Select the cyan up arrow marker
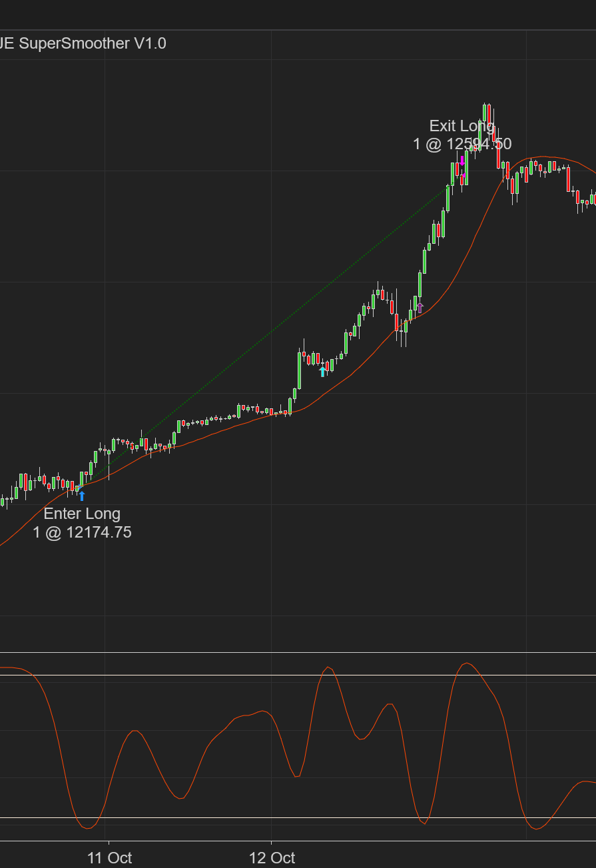The image size is (596, 868). [322, 371]
